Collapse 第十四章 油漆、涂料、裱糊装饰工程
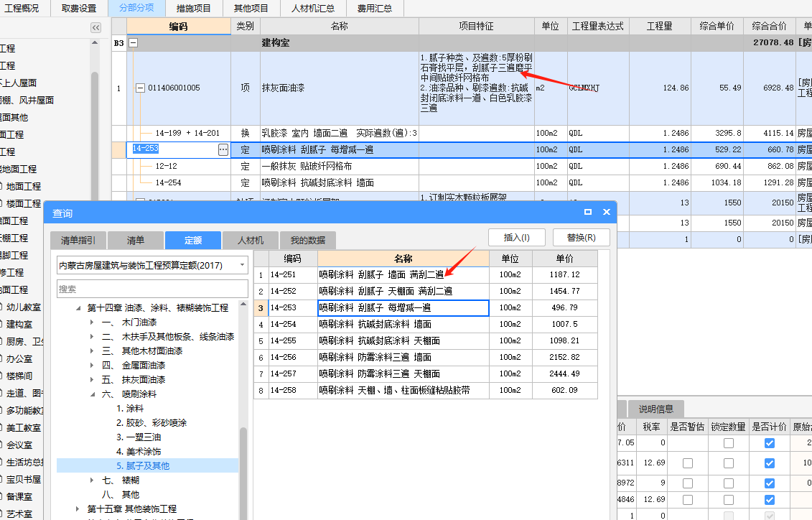Screen dimensions: 812x520 click(78, 308)
